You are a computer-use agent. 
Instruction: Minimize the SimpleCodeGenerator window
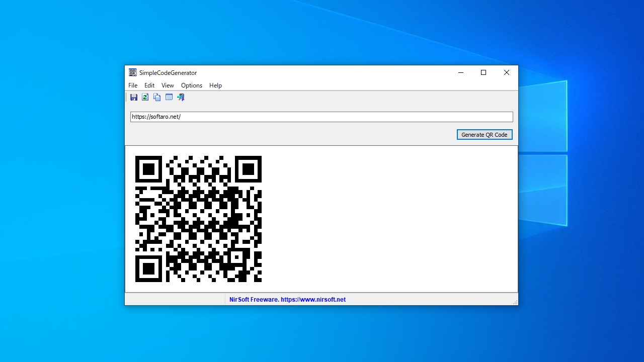tap(460, 72)
